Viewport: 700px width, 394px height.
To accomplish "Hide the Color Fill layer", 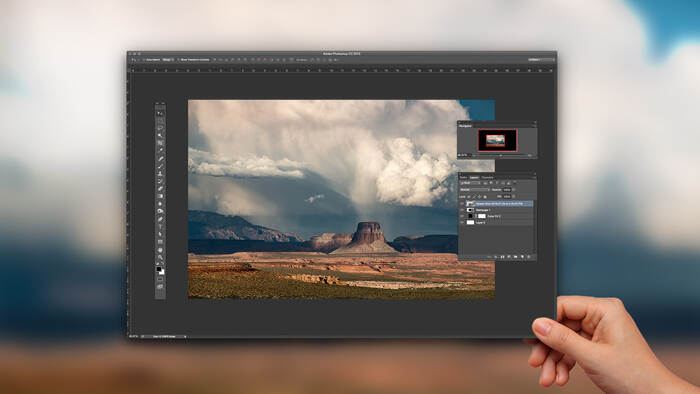I will [462, 216].
